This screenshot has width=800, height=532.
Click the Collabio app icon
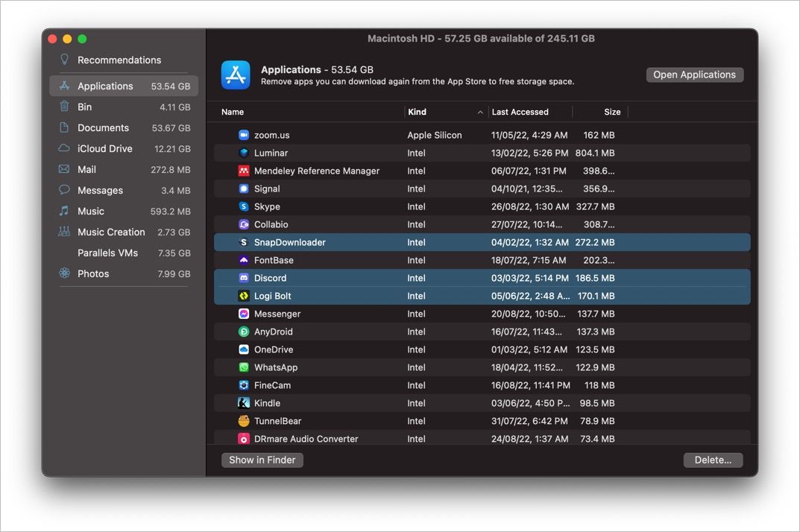click(244, 224)
